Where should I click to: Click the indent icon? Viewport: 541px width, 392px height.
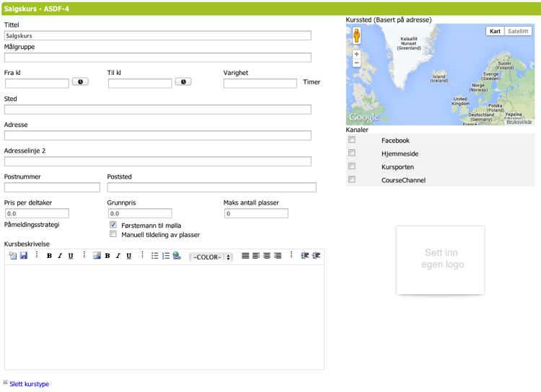[316, 256]
